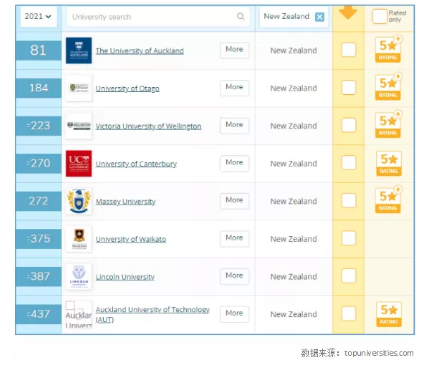Click New Zealand in Lincoln University row
433x366 pixels.
pos(294,277)
